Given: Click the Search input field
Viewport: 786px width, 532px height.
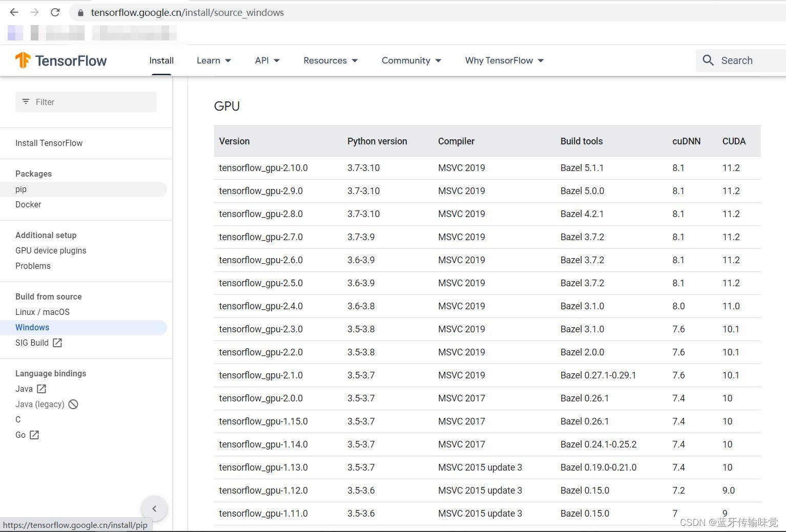Looking at the screenshot, I should (741, 60).
